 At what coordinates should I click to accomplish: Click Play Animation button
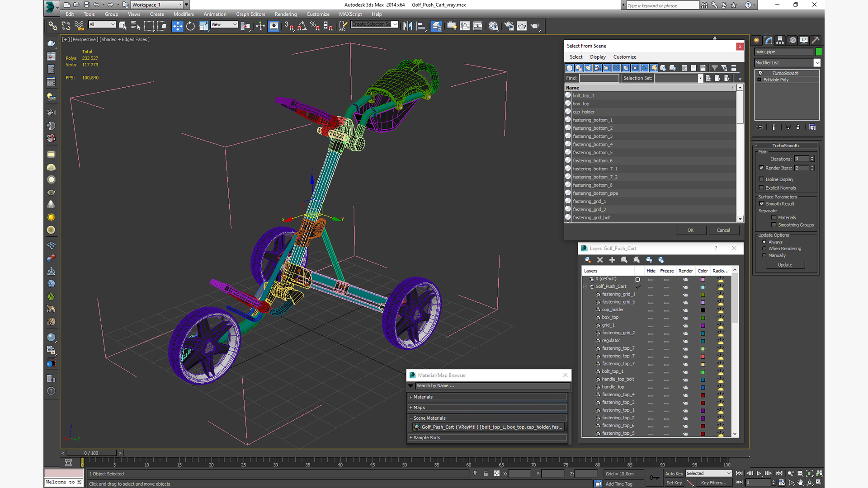pos(759,473)
